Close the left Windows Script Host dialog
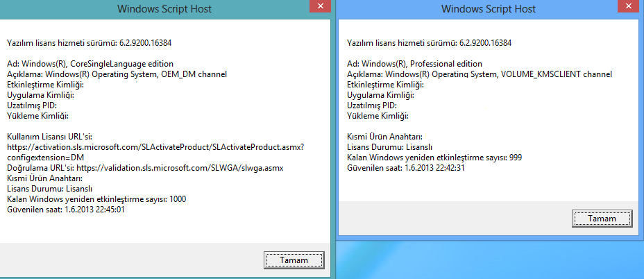The image size is (644, 279). [x=321, y=6]
